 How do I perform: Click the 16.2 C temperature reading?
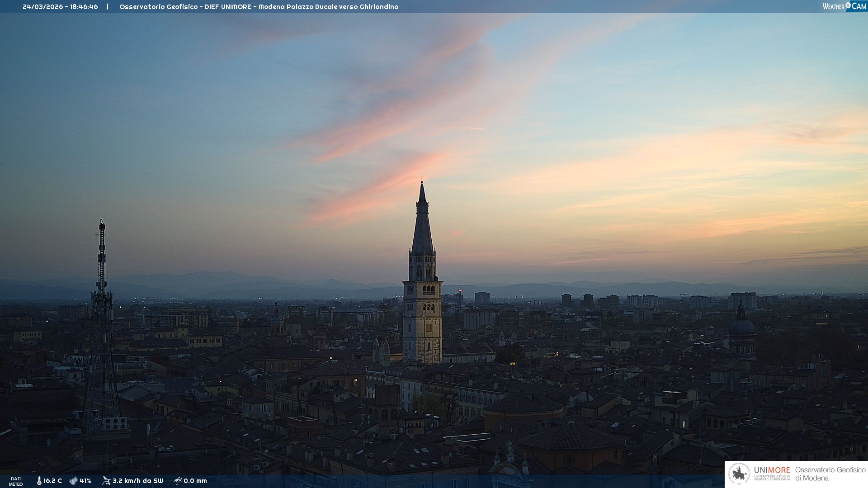pos(52,481)
